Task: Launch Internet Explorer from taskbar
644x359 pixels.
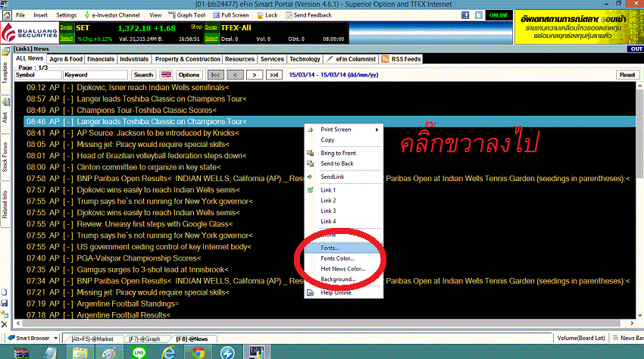Action: 168,352
